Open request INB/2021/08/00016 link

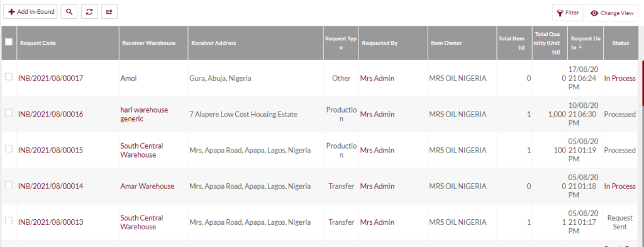(x=50, y=115)
